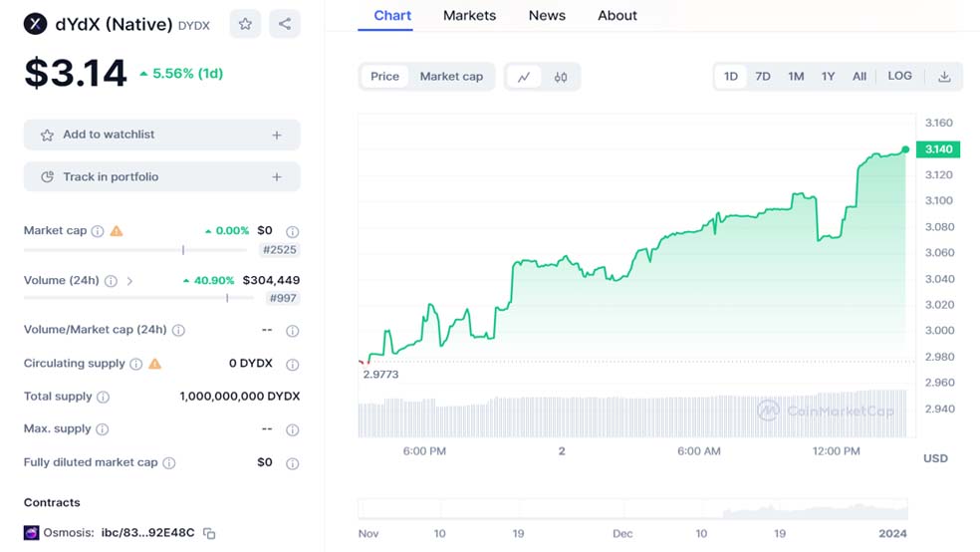The width and height of the screenshot is (980, 552).
Task: Toggle LOG scale on chart
Action: pyautogui.click(x=899, y=76)
